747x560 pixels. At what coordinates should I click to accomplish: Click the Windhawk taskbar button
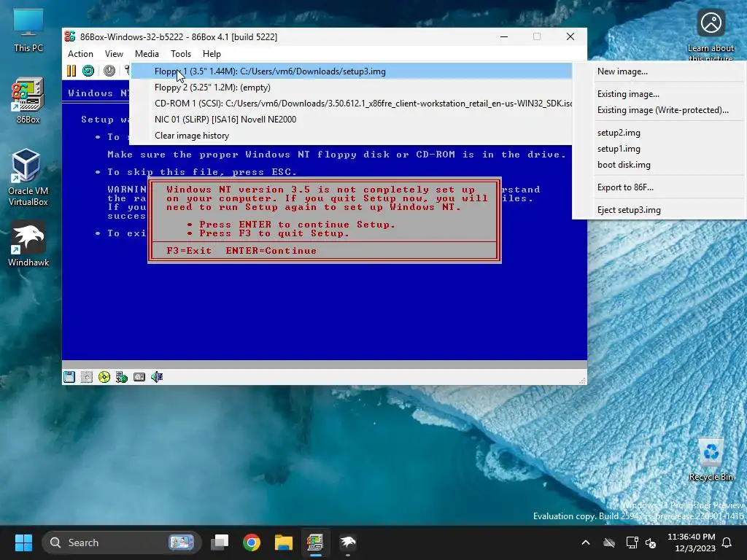(347, 542)
